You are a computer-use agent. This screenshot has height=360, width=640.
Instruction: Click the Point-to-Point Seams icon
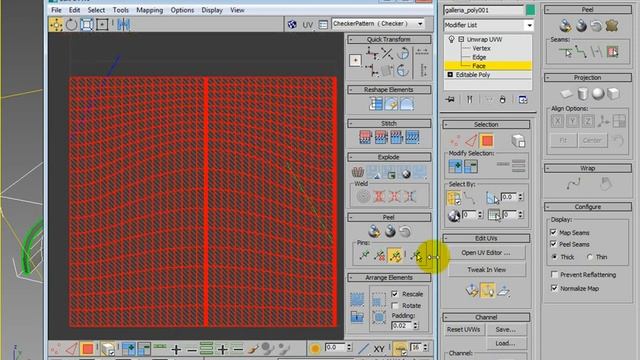pyautogui.click(x=581, y=52)
